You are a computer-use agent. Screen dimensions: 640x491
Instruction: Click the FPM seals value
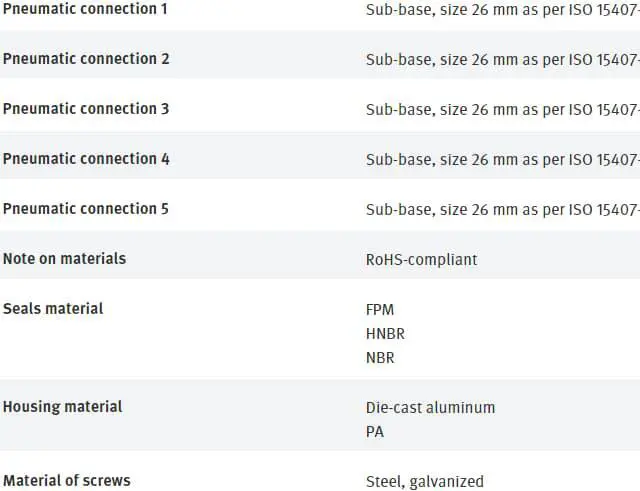[x=380, y=310]
